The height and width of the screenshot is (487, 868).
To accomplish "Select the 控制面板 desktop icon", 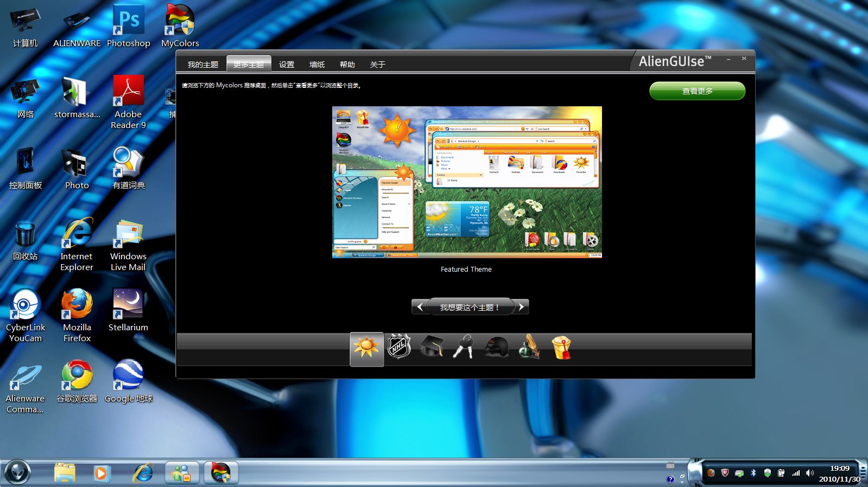I will [x=26, y=169].
